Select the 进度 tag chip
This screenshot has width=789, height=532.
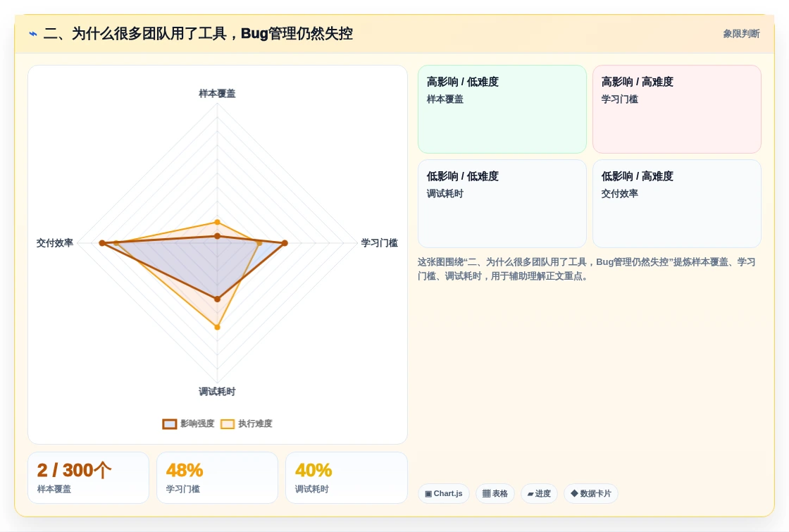539,493
